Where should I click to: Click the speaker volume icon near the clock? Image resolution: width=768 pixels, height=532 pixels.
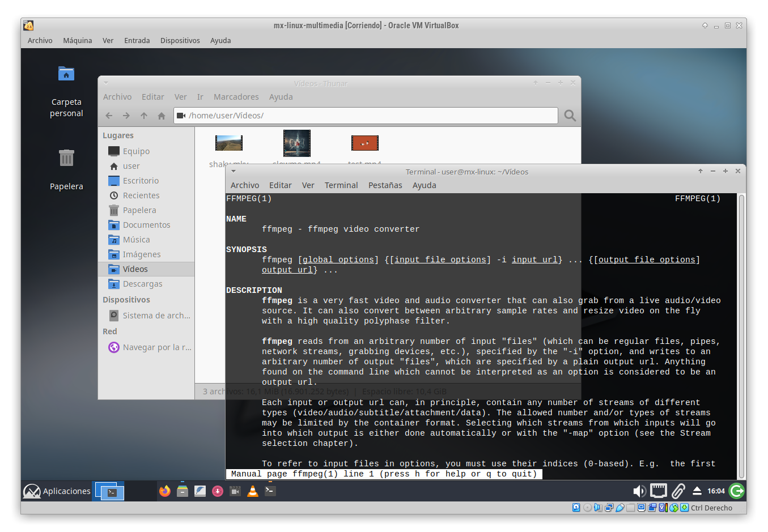point(639,491)
